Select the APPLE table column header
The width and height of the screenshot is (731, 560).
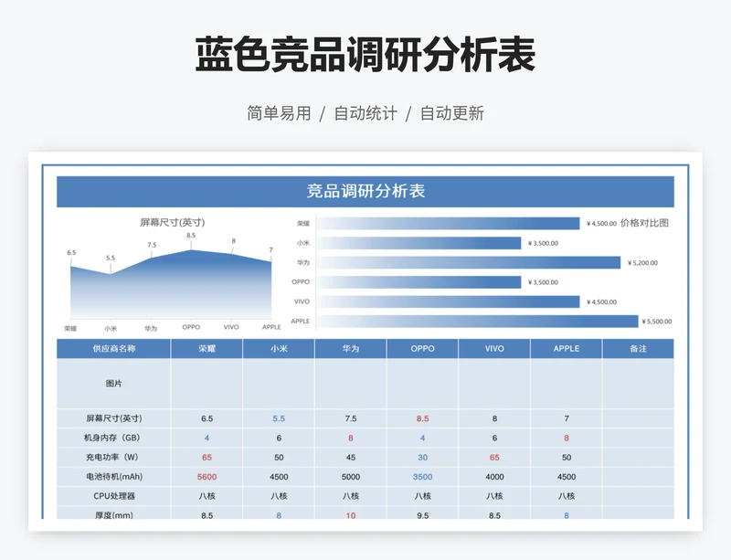(x=567, y=349)
